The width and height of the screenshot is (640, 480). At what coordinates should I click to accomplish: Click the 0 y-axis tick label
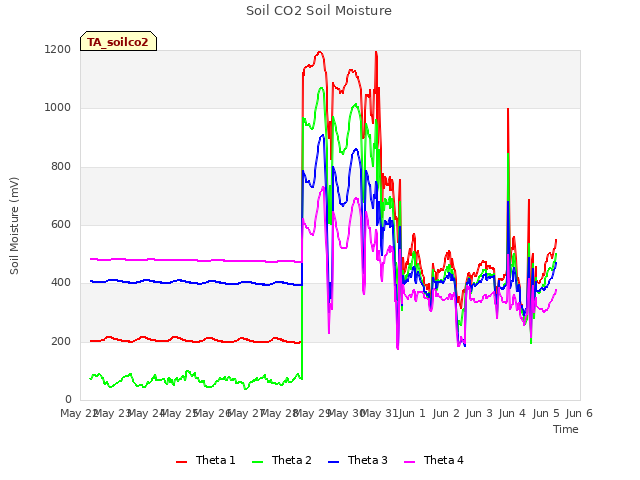pyautogui.click(x=68, y=399)
